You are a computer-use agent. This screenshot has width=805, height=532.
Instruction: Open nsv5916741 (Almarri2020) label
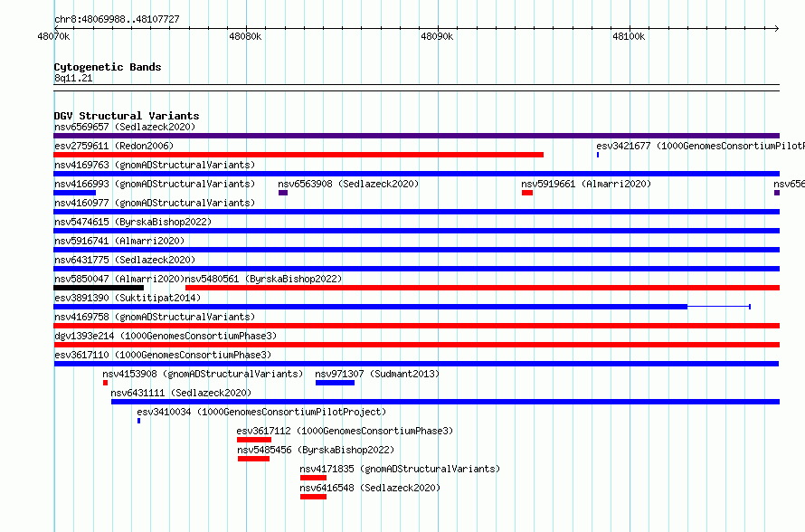point(119,241)
